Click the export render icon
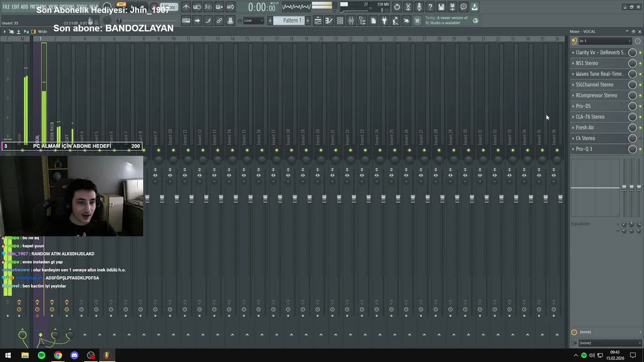 [452, 7]
